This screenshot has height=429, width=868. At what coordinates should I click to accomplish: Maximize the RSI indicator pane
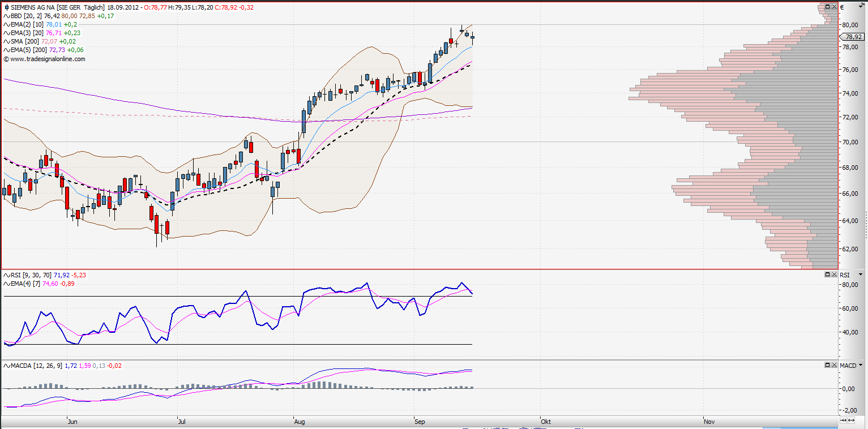(x=827, y=274)
